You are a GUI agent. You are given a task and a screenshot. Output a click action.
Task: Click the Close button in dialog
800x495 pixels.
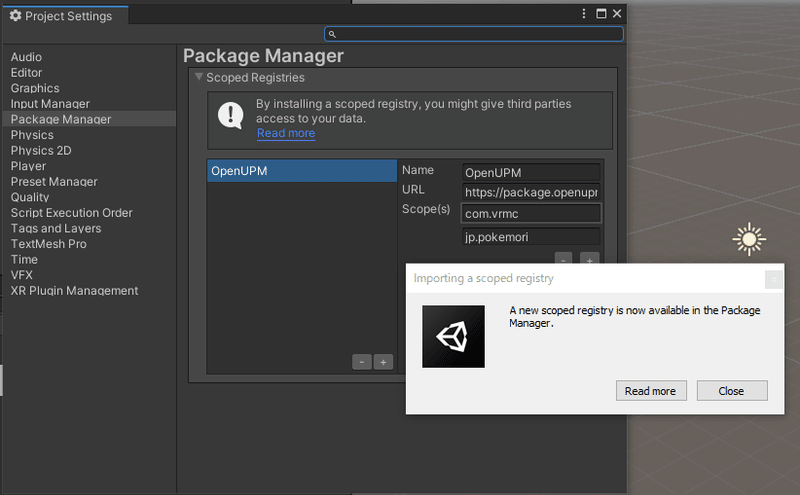pos(732,390)
